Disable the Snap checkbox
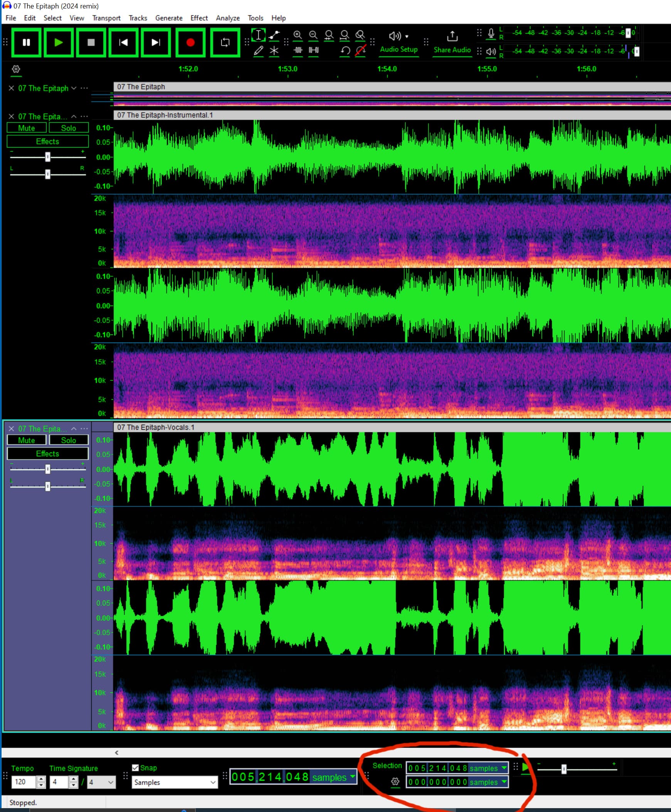The width and height of the screenshot is (671, 812). (135, 768)
